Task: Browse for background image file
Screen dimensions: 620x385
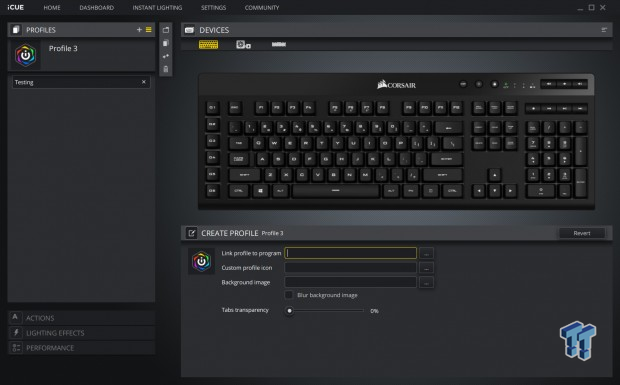Action: 426,282
